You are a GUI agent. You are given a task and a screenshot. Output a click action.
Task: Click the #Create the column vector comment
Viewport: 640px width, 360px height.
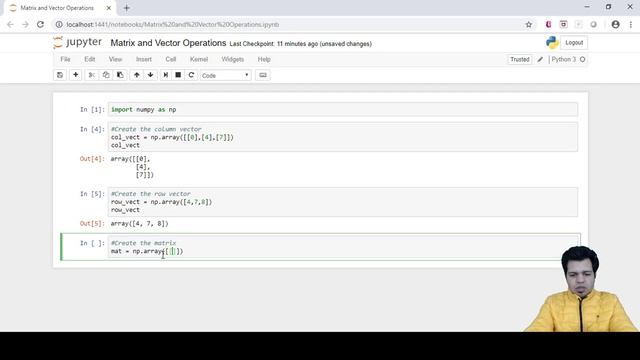coord(156,129)
